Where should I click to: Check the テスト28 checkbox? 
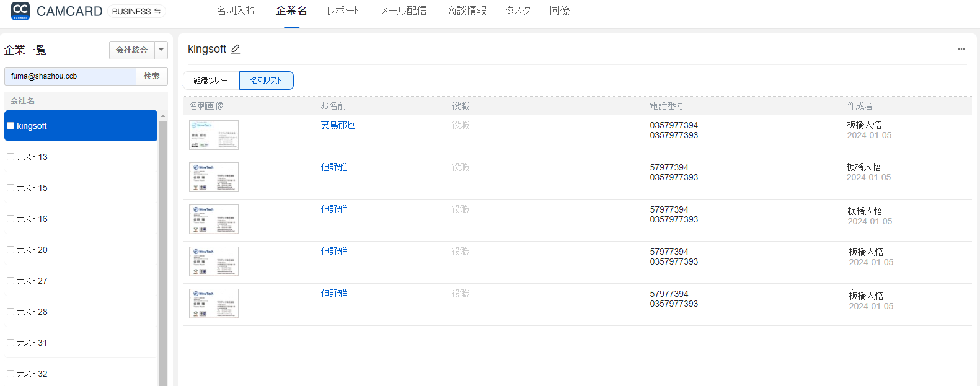coord(11,312)
